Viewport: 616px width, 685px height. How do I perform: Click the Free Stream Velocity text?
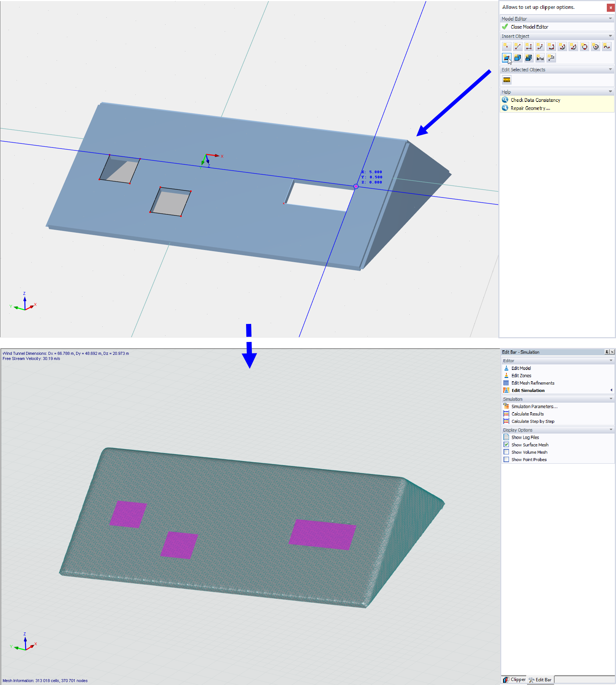[x=31, y=358]
